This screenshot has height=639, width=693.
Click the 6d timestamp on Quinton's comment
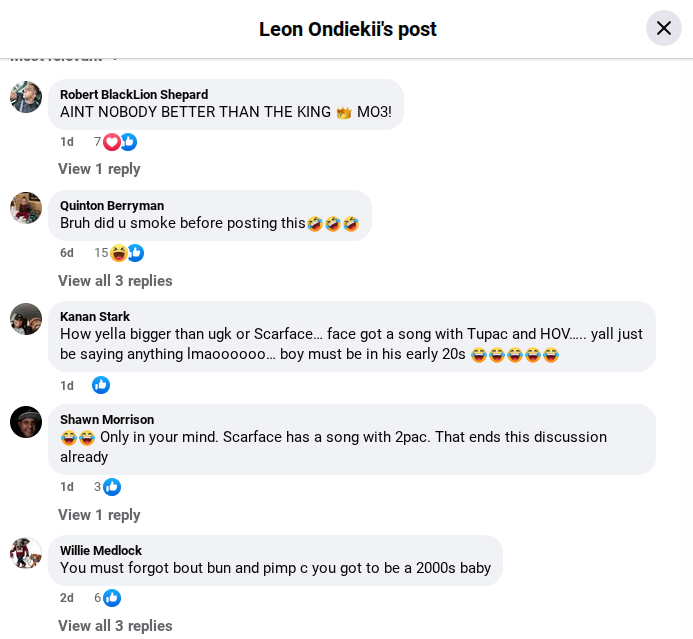coord(67,253)
